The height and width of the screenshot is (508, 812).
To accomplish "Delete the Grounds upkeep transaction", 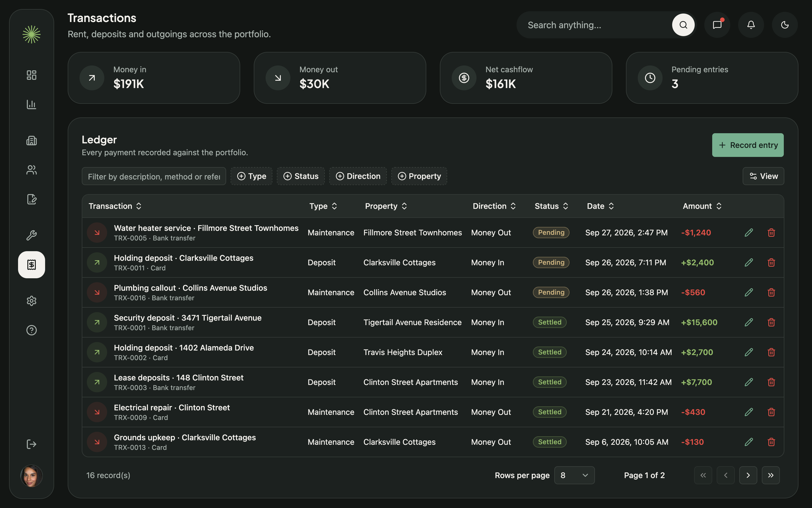I will tap(771, 442).
